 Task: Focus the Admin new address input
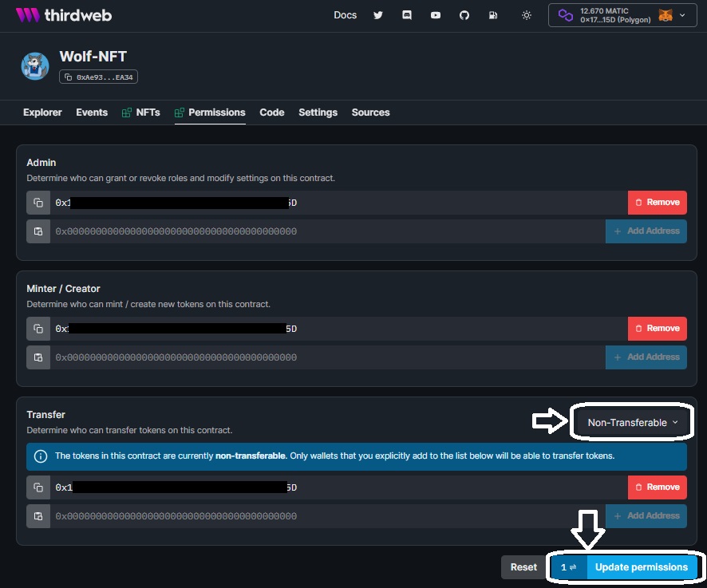pyautogui.click(x=328, y=231)
